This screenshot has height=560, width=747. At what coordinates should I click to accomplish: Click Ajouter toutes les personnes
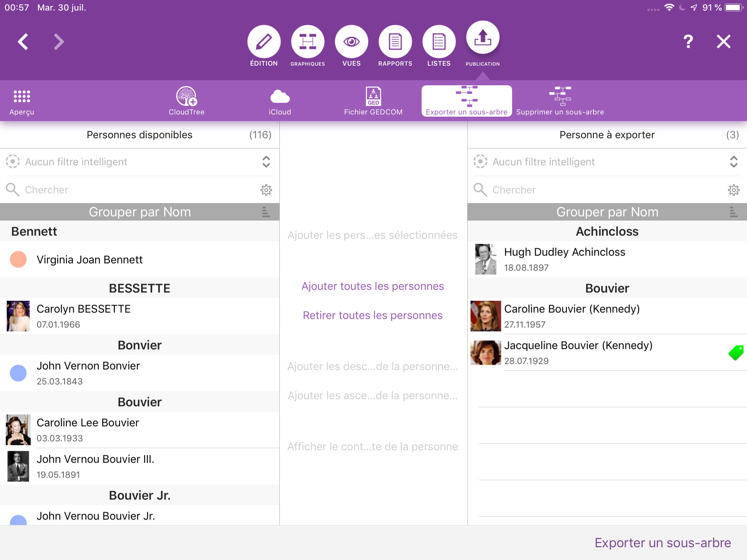[372, 286]
